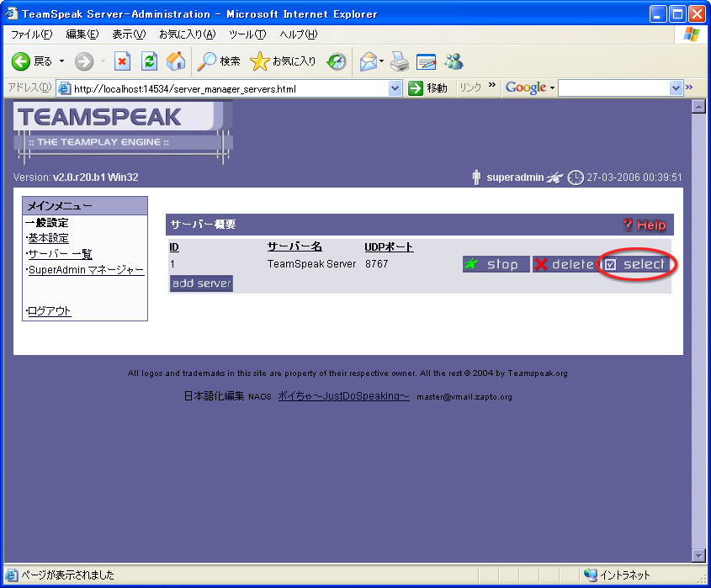711x588 pixels.
Task: Stop the TeamSpeak Server with stop button
Action: coord(496,264)
